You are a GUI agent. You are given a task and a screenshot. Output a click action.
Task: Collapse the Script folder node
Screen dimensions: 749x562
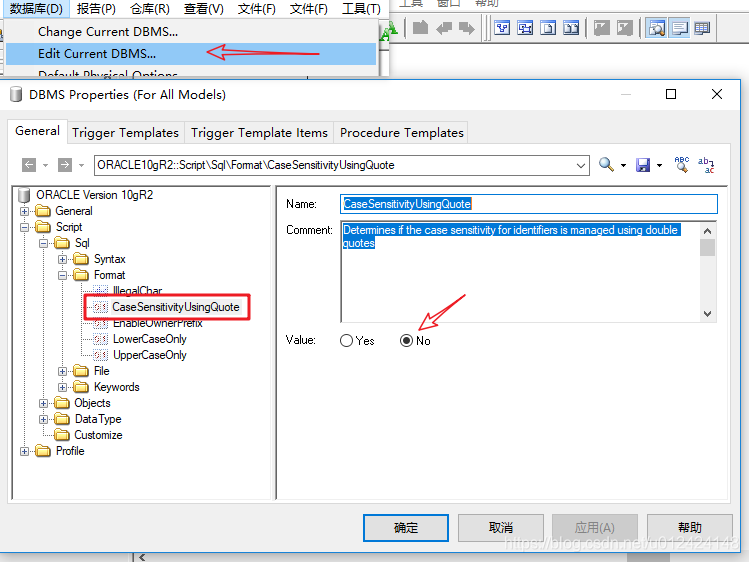pyautogui.click(x=24, y=227)
